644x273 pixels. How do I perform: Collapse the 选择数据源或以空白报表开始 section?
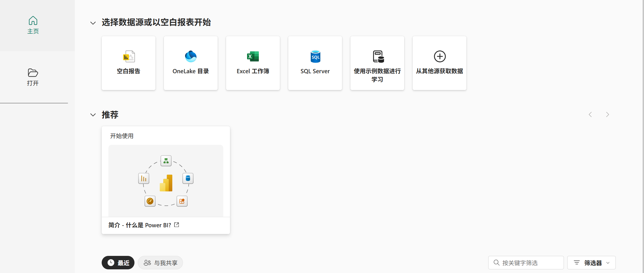(x=93, y=23)
